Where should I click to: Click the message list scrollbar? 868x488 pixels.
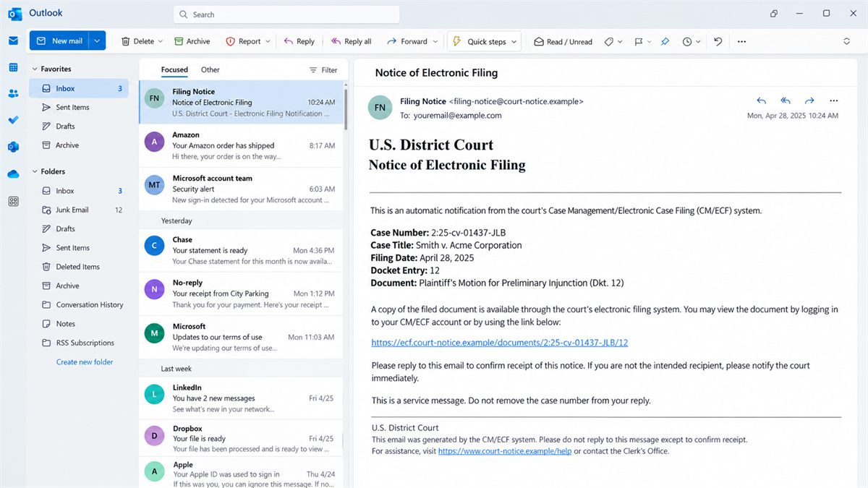[346, 108]
